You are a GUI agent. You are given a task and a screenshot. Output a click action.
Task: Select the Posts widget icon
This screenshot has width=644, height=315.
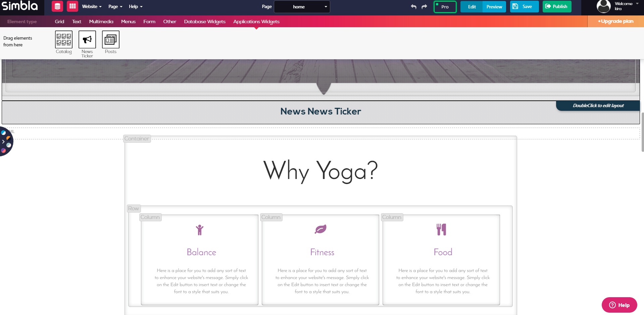[x=111, y=39]
